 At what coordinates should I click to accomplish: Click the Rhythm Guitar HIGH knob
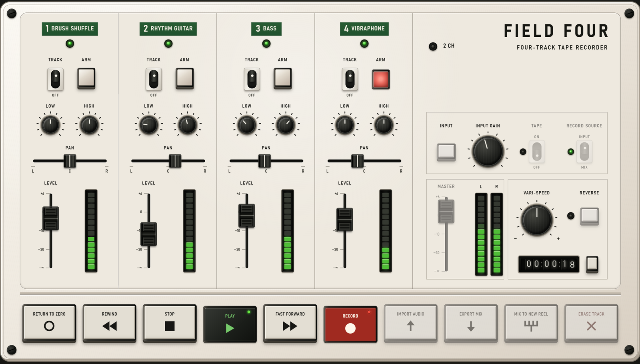187,125
